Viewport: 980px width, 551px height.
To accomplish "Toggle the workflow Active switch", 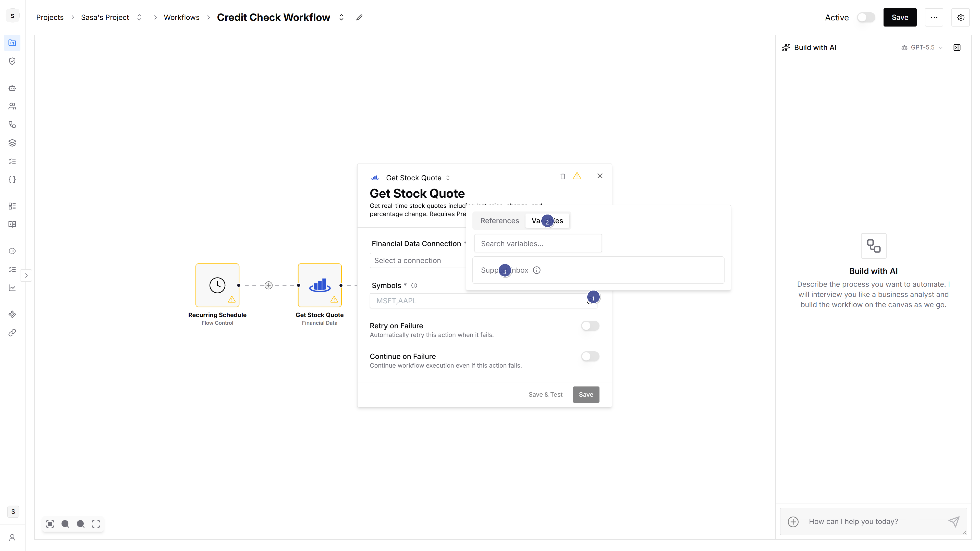I will [866, 18].
